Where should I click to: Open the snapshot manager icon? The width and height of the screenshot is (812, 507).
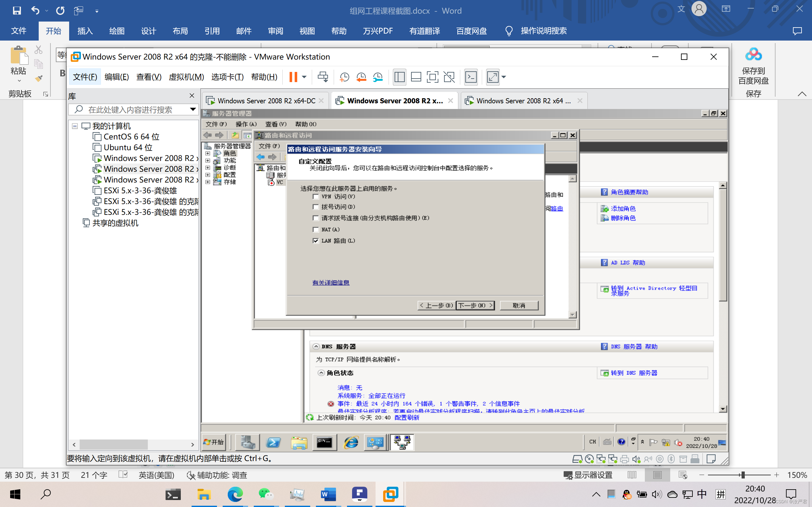(x=378, y=77)
